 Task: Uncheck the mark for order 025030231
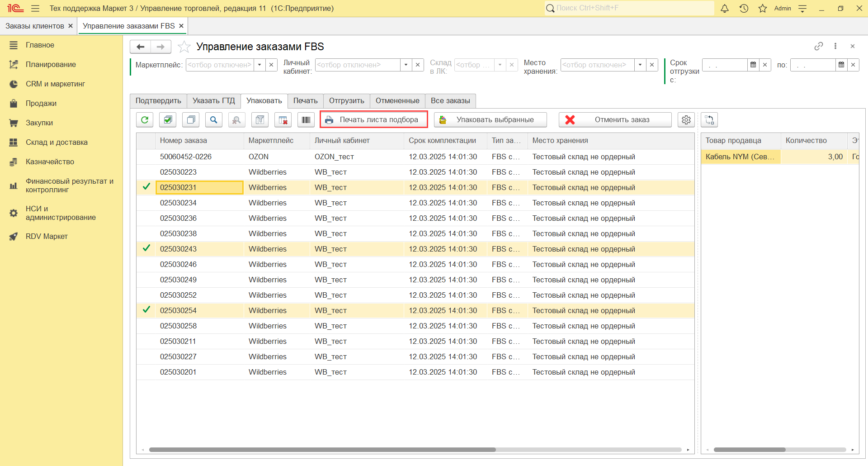[146, 187]
